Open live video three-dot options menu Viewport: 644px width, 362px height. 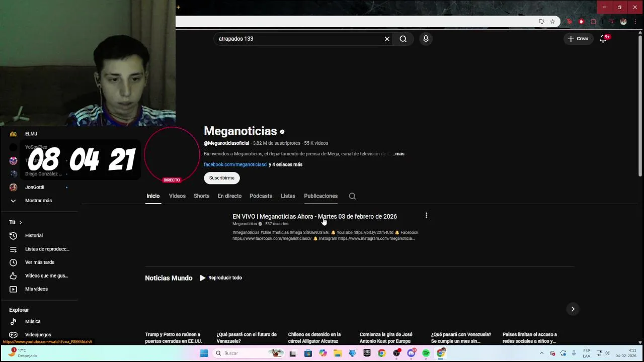tap(426, 215)
